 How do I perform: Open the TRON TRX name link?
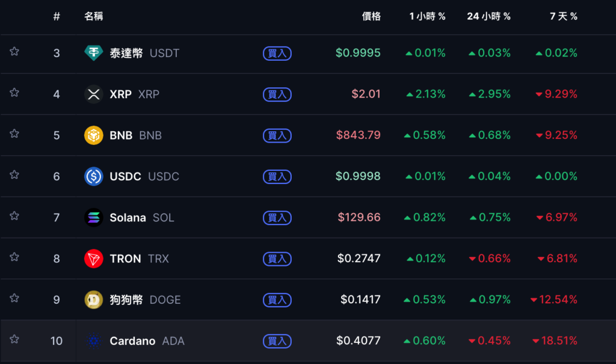coord(139,259)
